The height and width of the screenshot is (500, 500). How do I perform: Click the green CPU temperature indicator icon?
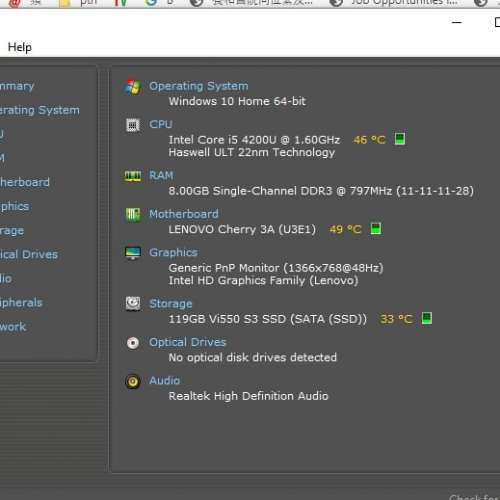pyautogui.click(x=400, y=139)
